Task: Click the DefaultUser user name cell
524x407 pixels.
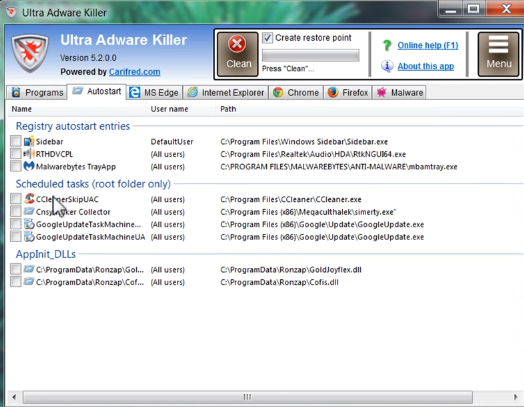Action: click(x=172, y=142)
